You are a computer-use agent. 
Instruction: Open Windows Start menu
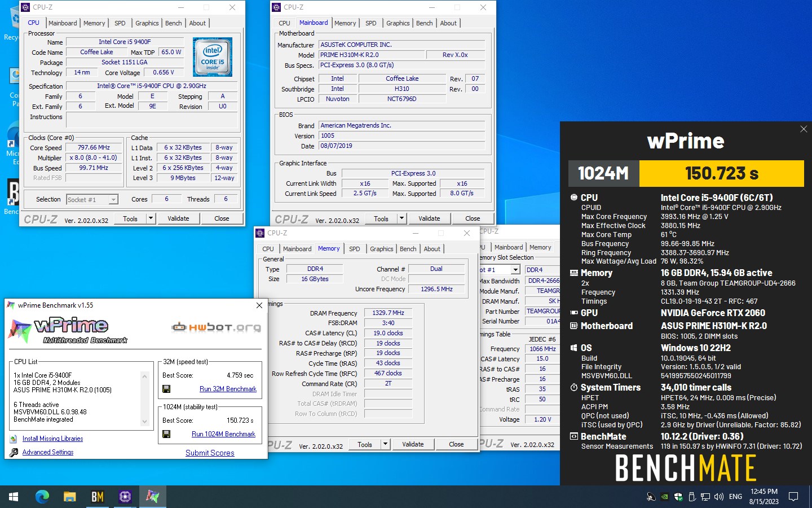14,497
